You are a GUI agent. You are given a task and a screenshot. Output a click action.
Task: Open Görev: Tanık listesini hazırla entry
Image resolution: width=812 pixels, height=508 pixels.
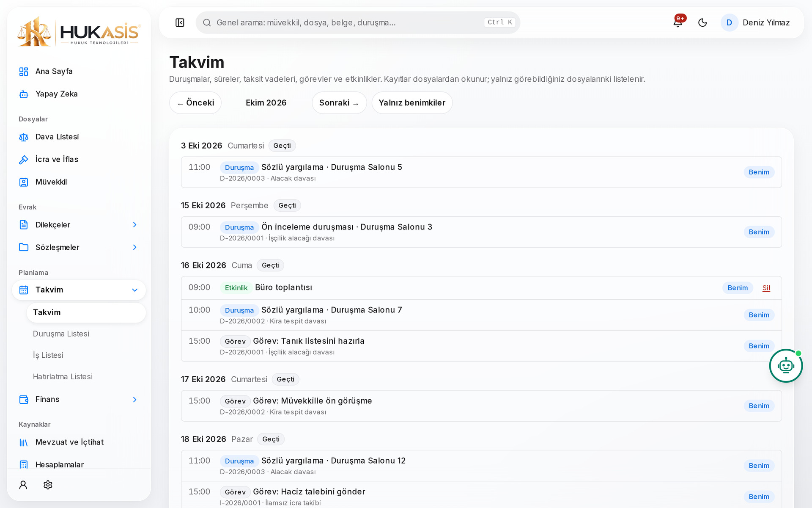[481, 346]
